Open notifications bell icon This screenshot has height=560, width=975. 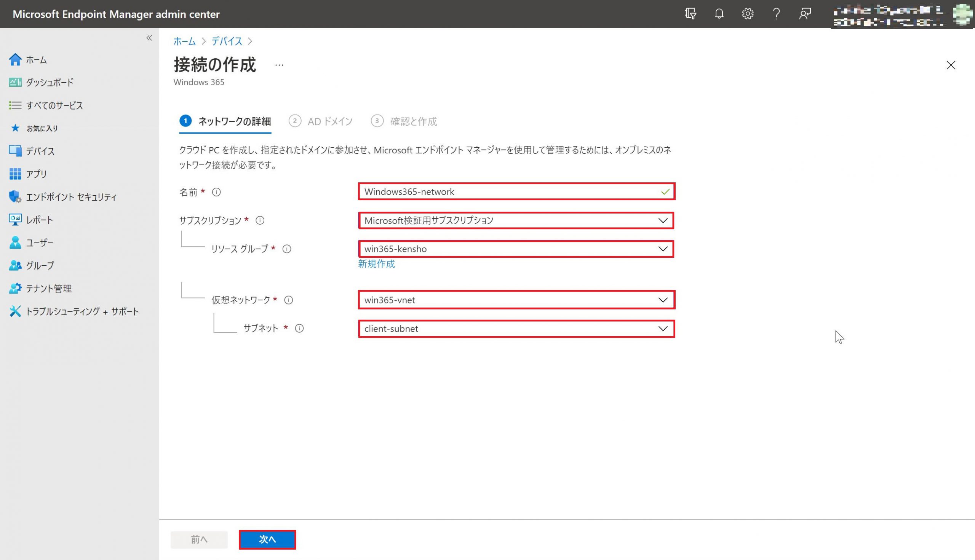click(x=719, y=14)
